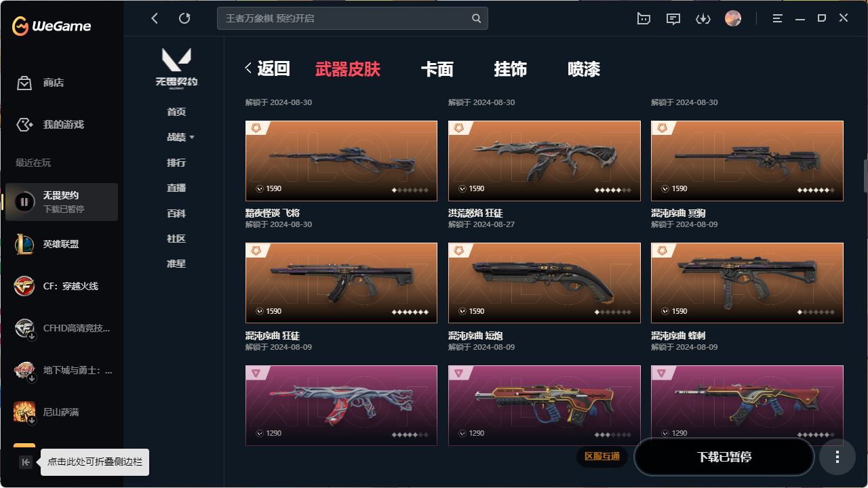This screenshot has height=488, width=868.
Task: Switch to the 卡面 tab
Action: (x=437, y=69)
